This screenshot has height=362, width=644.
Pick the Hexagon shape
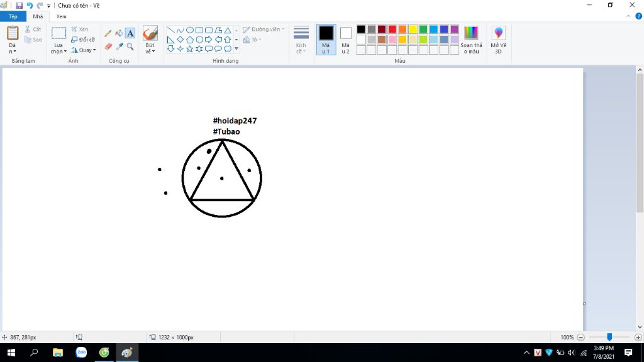tap(199, 40)
